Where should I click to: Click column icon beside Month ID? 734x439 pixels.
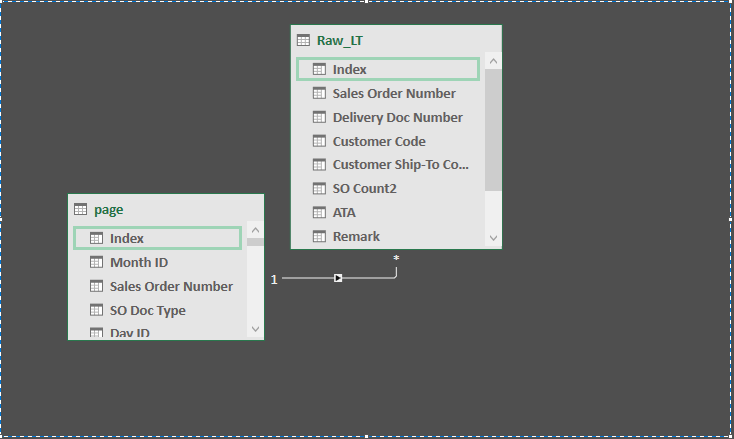(96, 262)
